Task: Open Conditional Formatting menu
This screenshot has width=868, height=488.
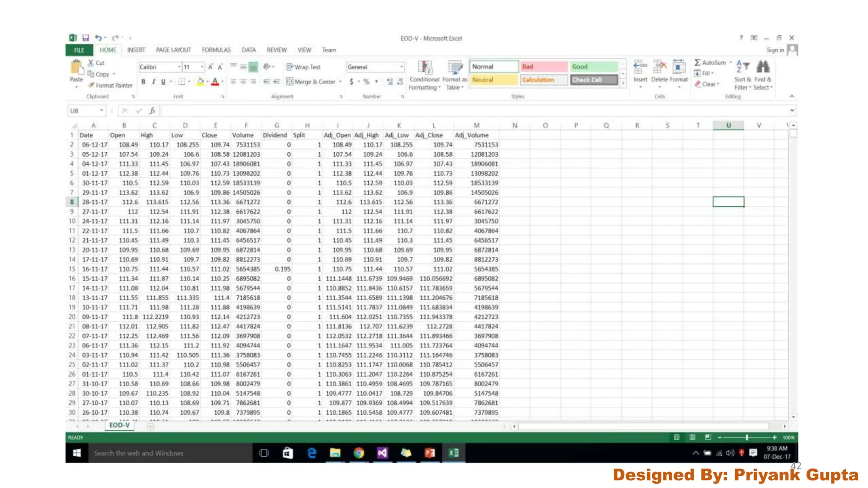Action: pyautogui.click(x=425, y=75)
